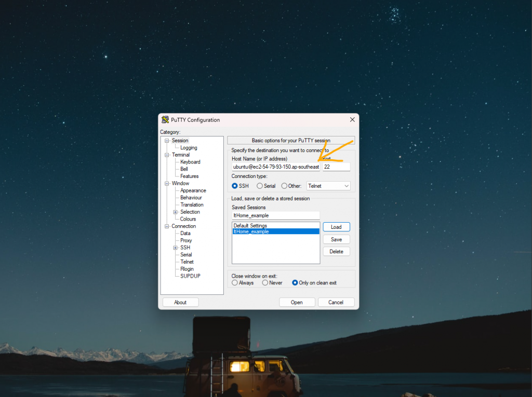Open the Serial category in the tree
The image size is (532, 397).
pos(186,254)
